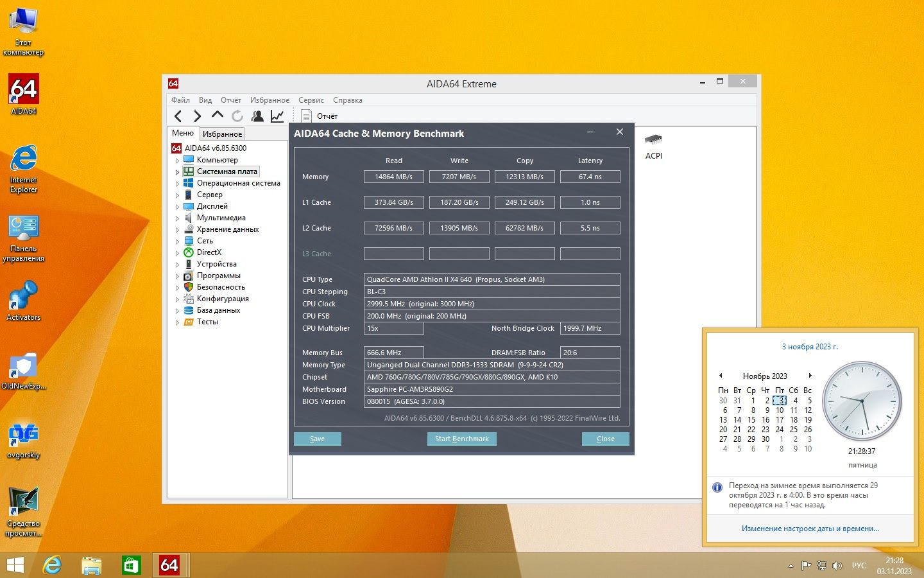This screenshot has height=578, width=924.
Task: Click the Save button in benchmark dialog
Action: point(318,439)
